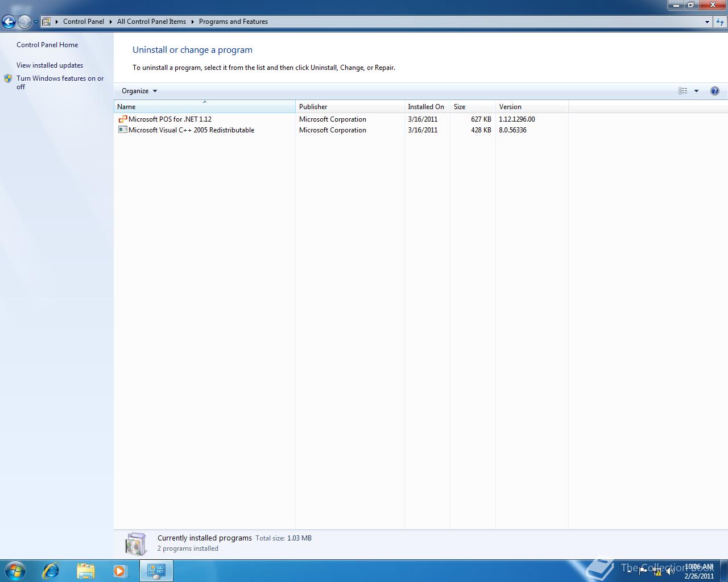Open Turn Windows features on or off
The width and height of the screenshot is (728, 582).
(x=60, y=82)
